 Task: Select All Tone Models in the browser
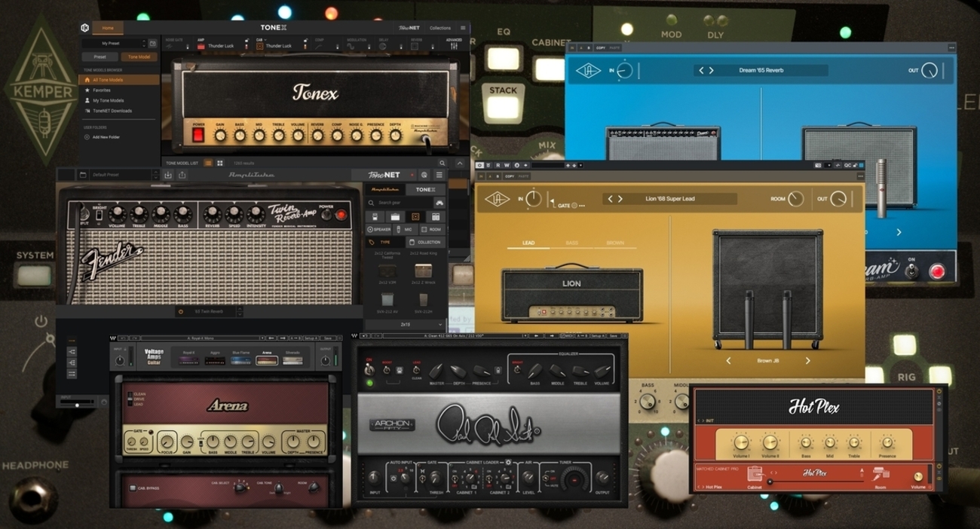[119, 79]
